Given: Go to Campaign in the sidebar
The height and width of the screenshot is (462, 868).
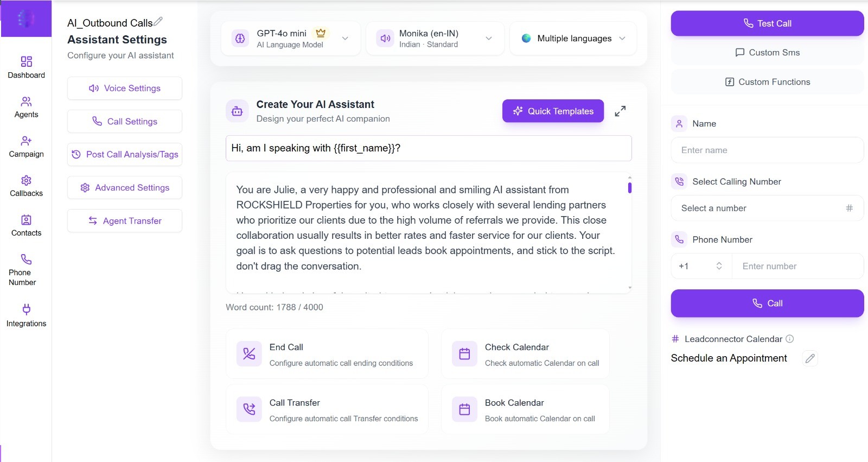Looking at the screenshot, I should (x=26, y=147).
